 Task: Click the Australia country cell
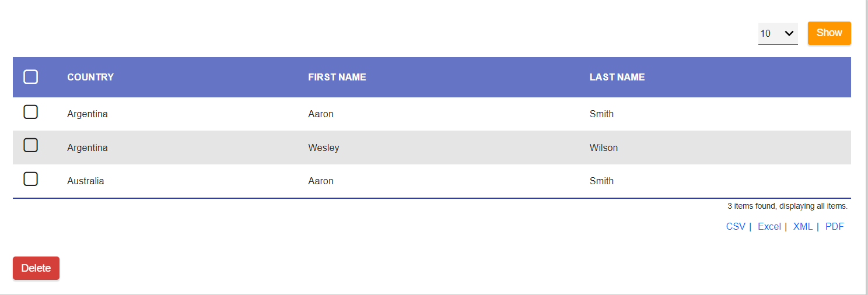point(86,181)
